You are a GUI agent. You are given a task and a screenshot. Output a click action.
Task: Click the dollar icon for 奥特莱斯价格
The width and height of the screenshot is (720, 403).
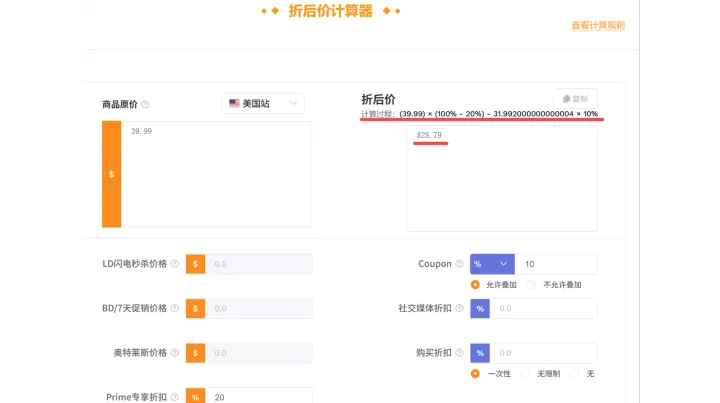pyautogui.click(x=196, y=353)
